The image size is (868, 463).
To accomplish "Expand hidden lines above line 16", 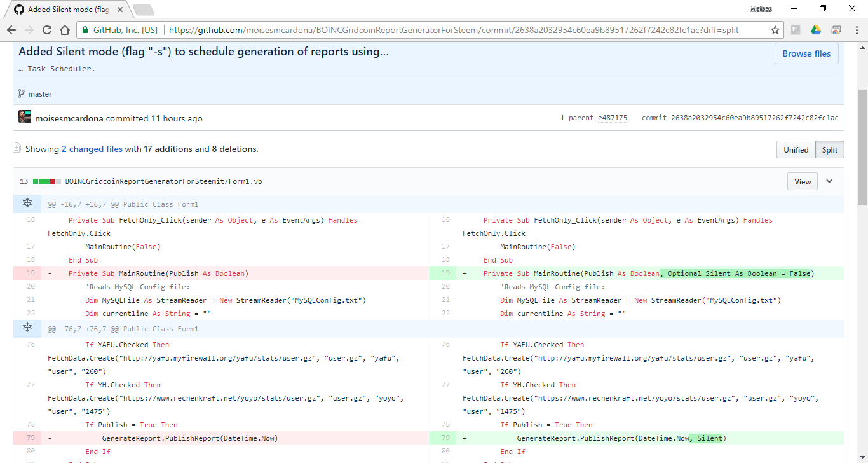I will pyautogui.click(x=27, y=204).
